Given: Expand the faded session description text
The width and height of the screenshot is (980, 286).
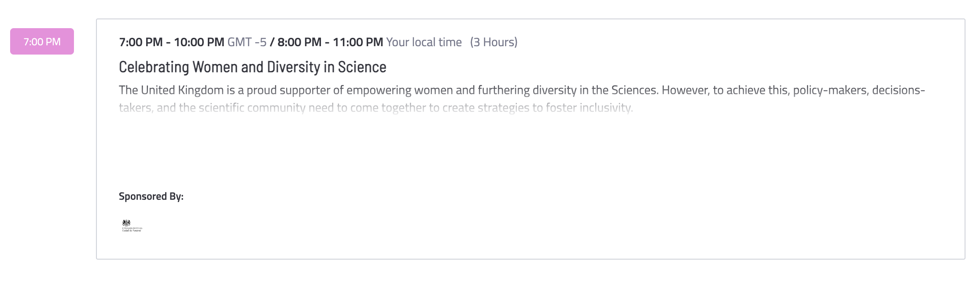Looking at the screenshot, I should point(376,108).
